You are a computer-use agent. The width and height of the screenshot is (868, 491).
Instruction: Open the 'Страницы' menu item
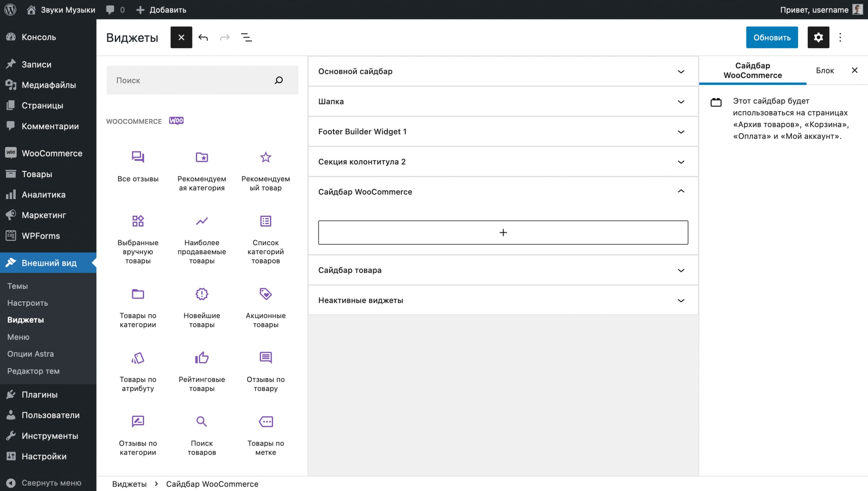pos(48,105)
